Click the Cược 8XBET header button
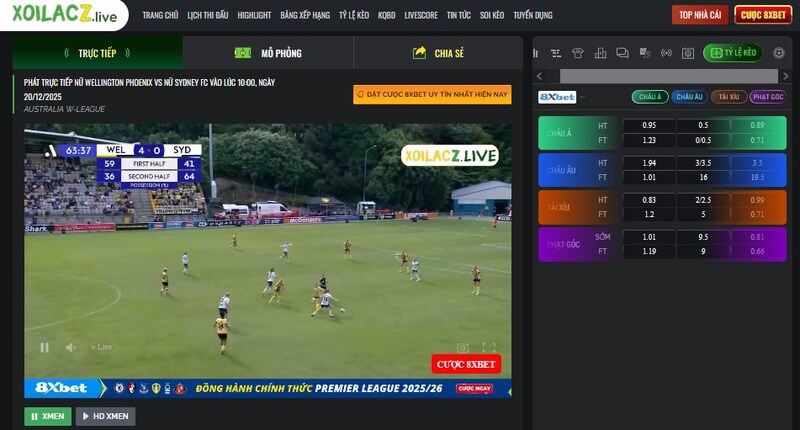Viewport: 800px width, 430px height. (x=762, y=15)
